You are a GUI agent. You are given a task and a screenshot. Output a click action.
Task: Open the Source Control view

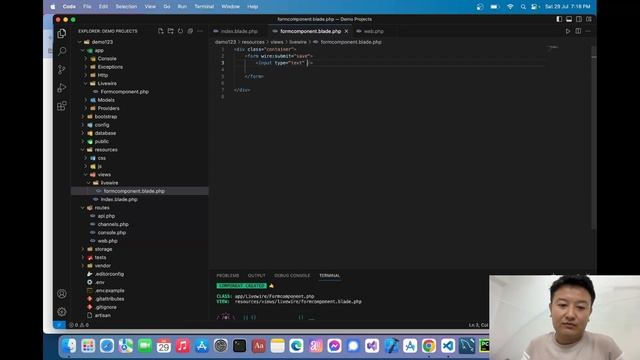(x=62, y=69)
